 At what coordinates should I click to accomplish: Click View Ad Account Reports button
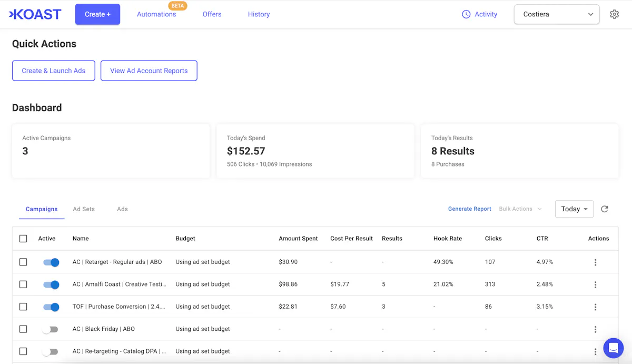(149, 71)
